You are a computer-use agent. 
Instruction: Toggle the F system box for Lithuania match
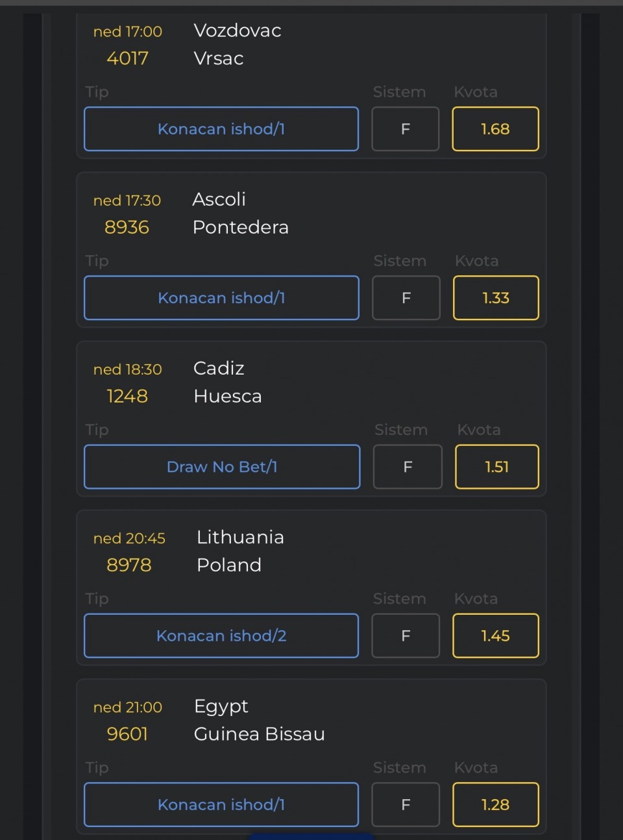pyautogui.click(x=406, y=636)
